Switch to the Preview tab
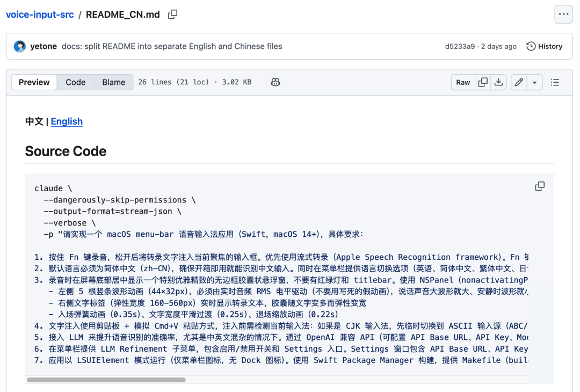The width and height of the screenshot is (580, 392). [x=34, y=82]
